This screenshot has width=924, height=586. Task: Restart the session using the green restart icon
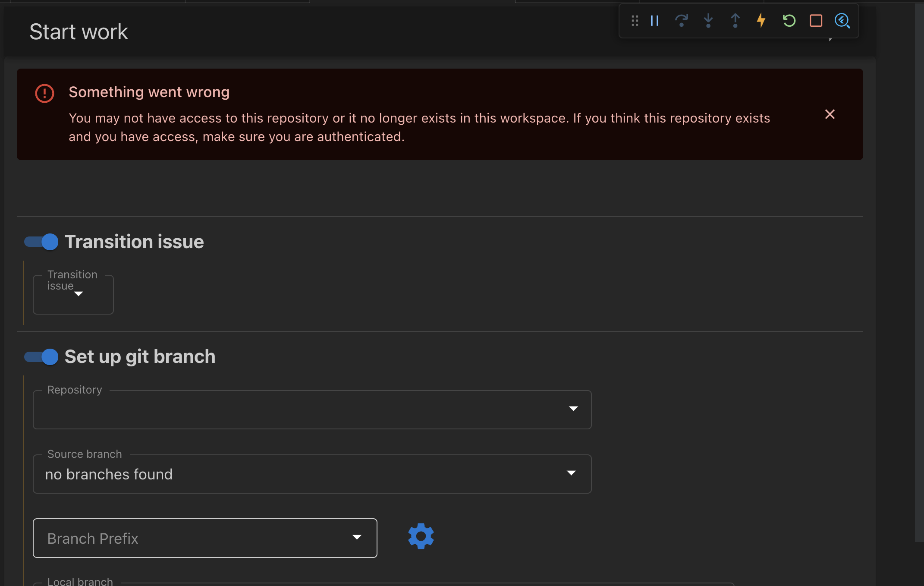(789, 20)
